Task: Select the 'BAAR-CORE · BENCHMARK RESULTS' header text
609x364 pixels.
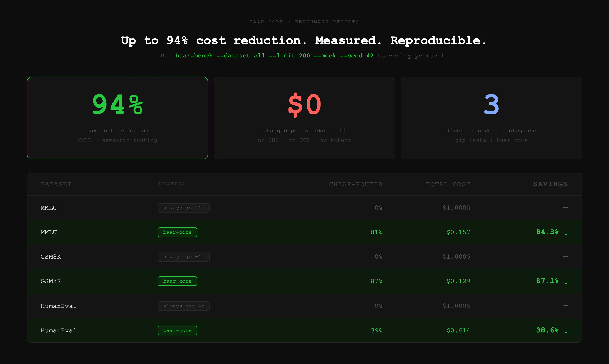Action: [x=304, y=22]
